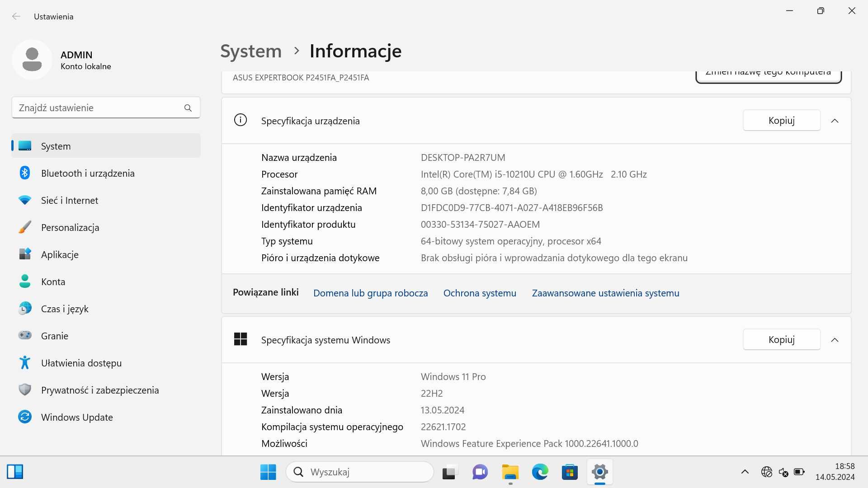Open Zaawansowane ustawienia systemu link
This screenshot has height=488, width=868.
[605, 293]
